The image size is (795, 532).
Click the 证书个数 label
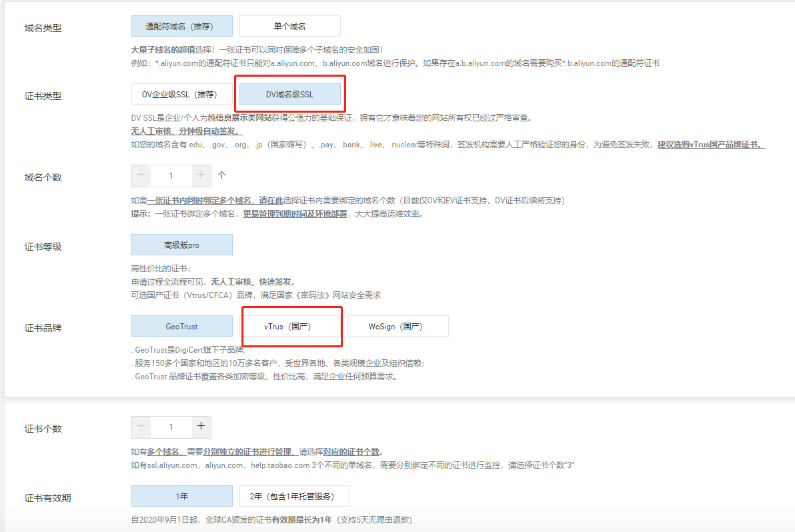[43, 429]
